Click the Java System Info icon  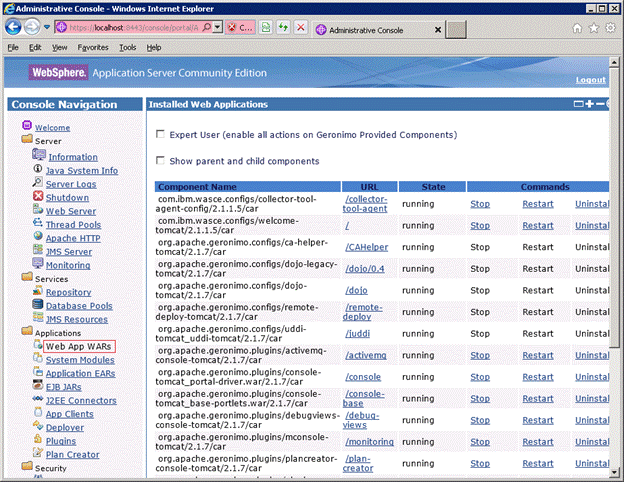(38, 169)
